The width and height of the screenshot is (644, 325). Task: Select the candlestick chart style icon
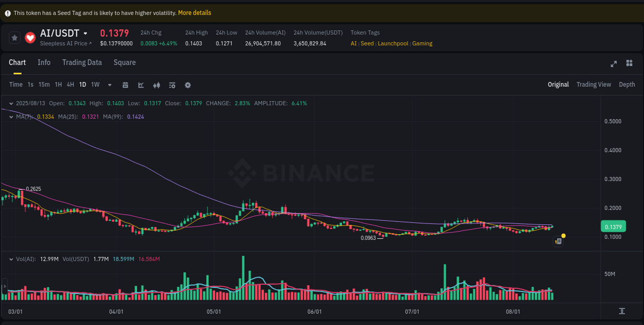coord(156,84)
